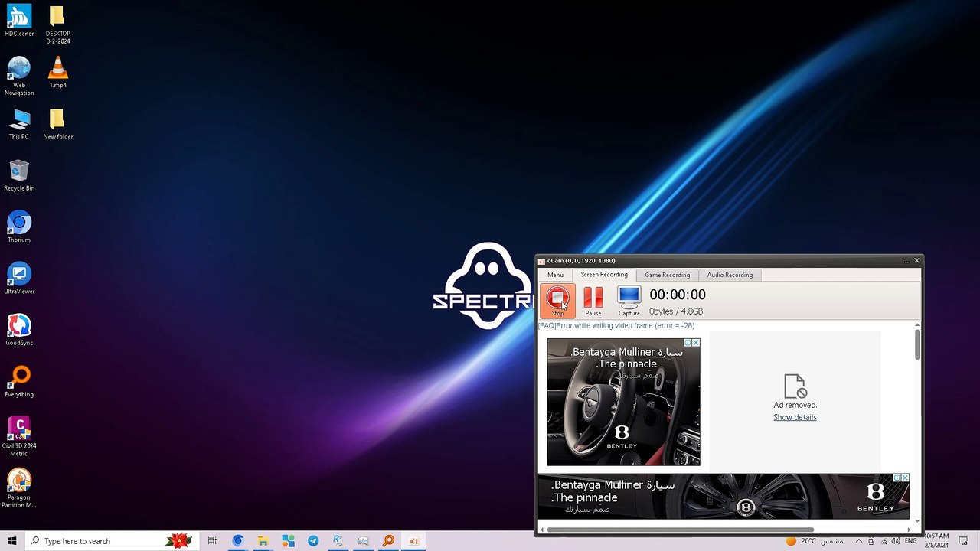Click the horizontal scrollbar in oCam
This screenshot has width=980, height=551.
click(680, 530)
